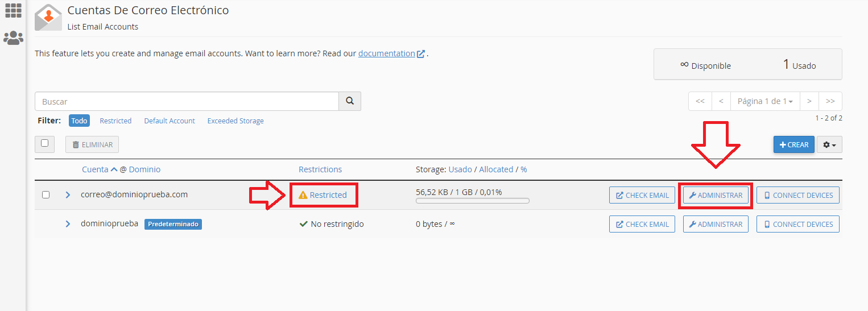Focus the Buscar search field

(x=187, y=101)
